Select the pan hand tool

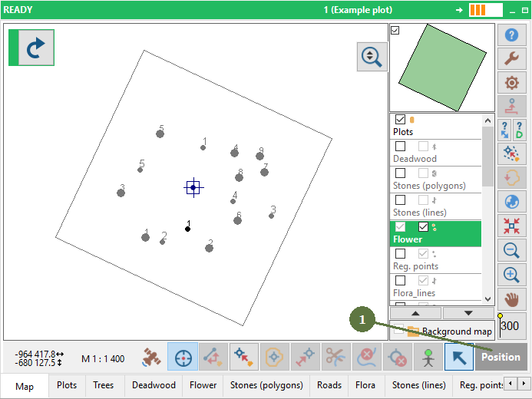511,298
